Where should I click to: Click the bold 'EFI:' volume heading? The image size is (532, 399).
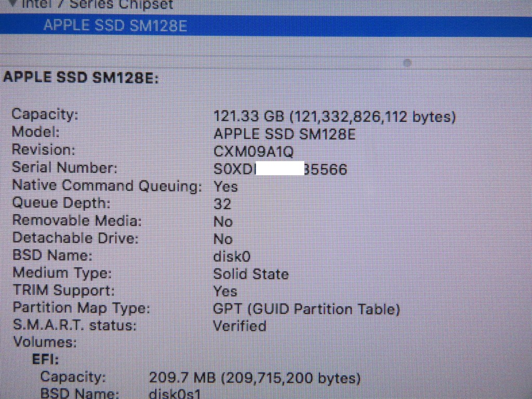[46, 360]
